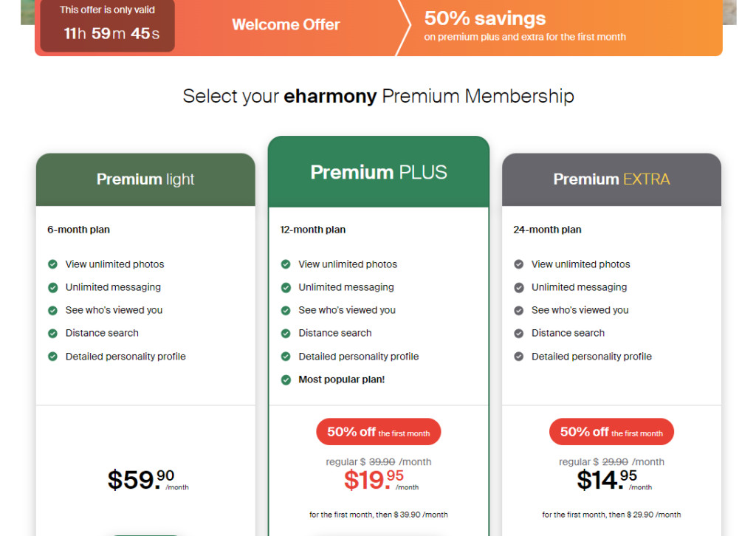Click the checkmark next to Detailed personality profile under Premium EXTRA

518,356
